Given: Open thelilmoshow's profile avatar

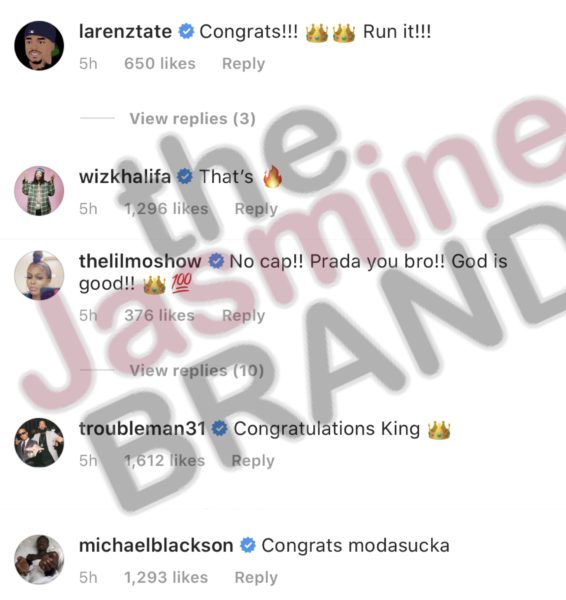Looking at the screenshot, I should tap(39, 275).
